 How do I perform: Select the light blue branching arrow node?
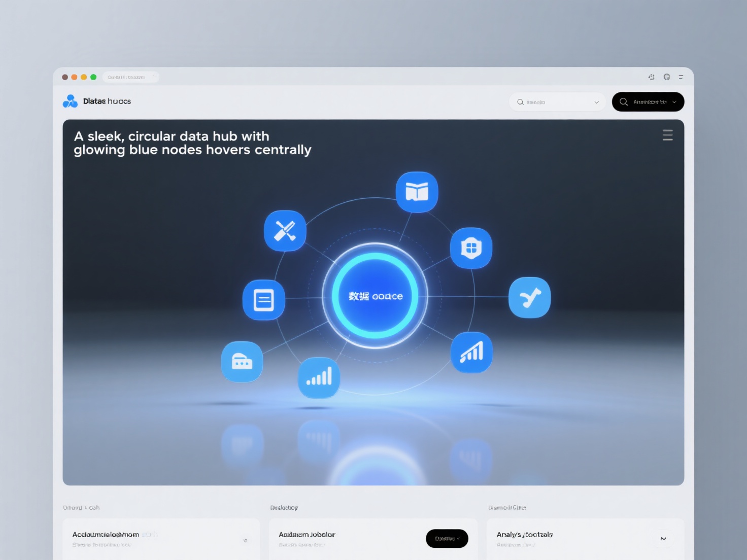529,298
